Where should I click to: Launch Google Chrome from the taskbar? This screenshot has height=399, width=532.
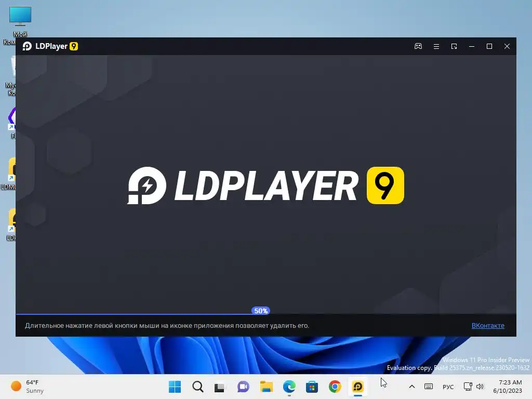[335, 387]
